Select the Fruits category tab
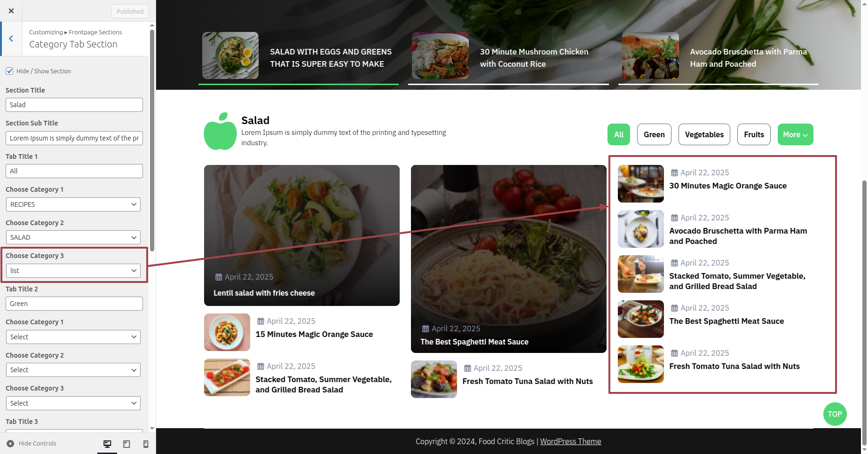This screenshot has width=868, height=454. 754,134
